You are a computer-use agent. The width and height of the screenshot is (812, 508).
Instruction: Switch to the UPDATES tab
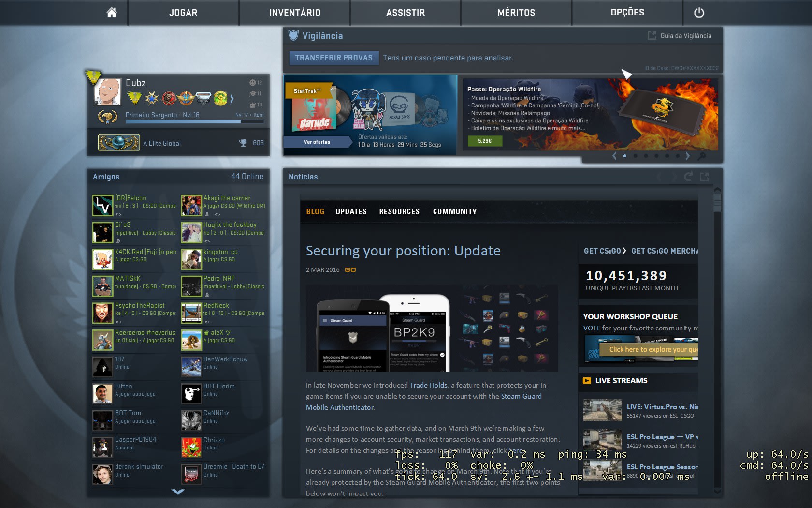pos(350,211)
